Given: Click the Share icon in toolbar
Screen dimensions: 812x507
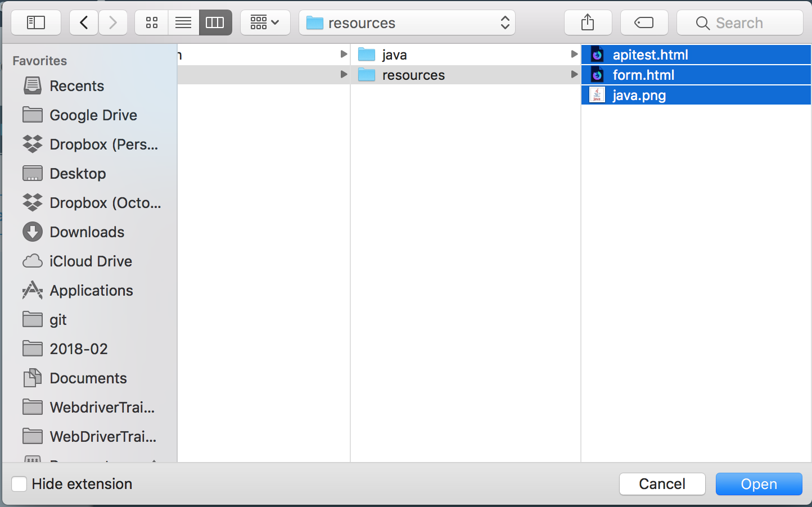Looking at the screenshot, I should point(588,22).
